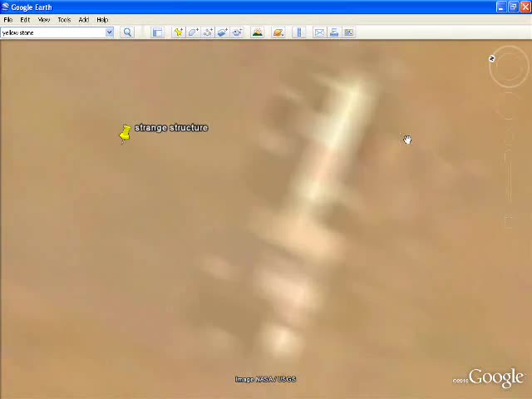Image resolution: width=532 pixels, height=399 pixels.
Task: Click the Email envelope icon
Action: coord(319,32)
